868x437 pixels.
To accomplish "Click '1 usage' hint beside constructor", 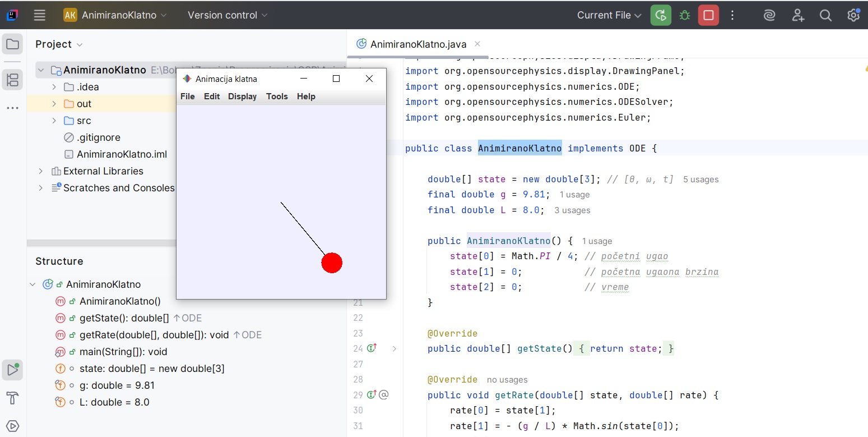I will [597, 241].
